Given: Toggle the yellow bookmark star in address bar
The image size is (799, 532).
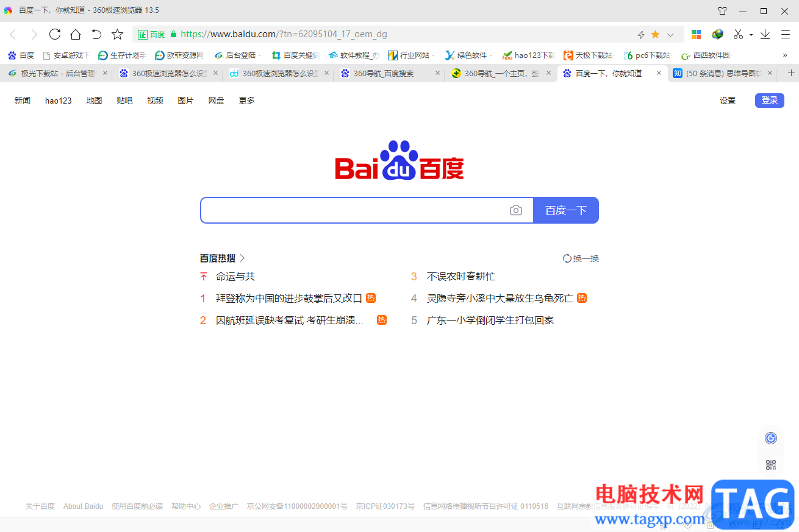Looking at the screenshot, I should point(656,34).
